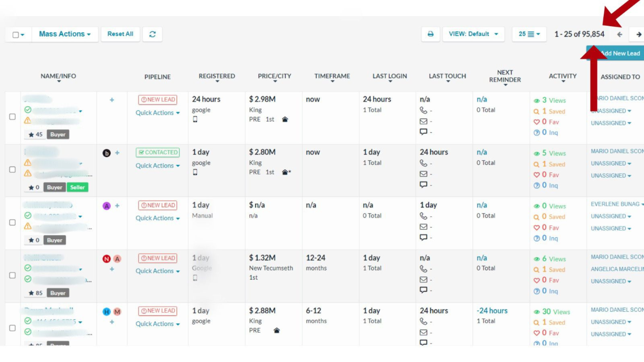Check the fourth lead row with star rating 85
The image size is (644, 362).
pos(12,275)
